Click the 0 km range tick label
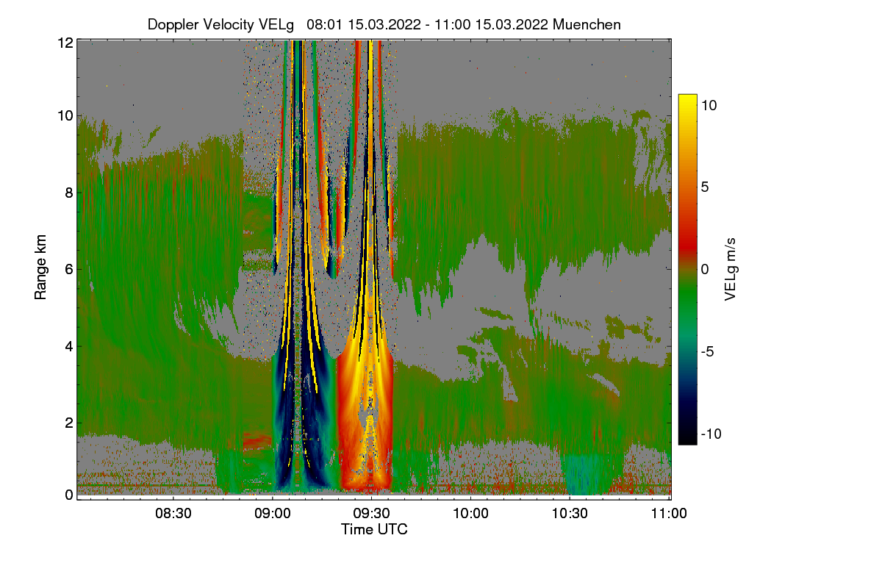This screenshot has height=588, width=882. [x=69, y=495]
